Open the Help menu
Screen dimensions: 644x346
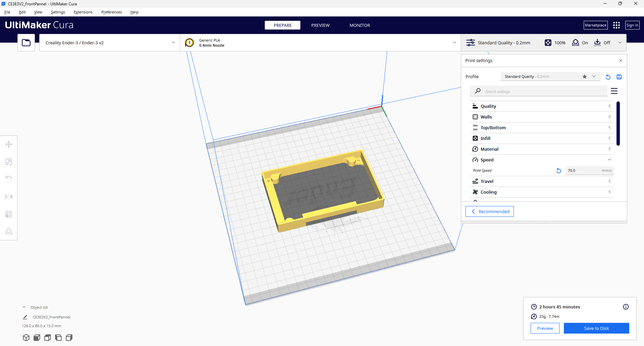(135, 12)
